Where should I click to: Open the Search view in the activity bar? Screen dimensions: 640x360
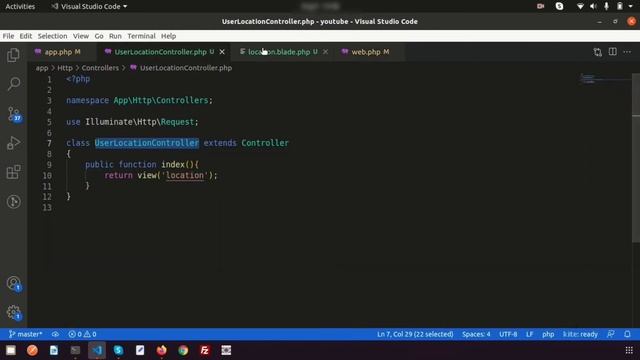(x=13, y=84)
